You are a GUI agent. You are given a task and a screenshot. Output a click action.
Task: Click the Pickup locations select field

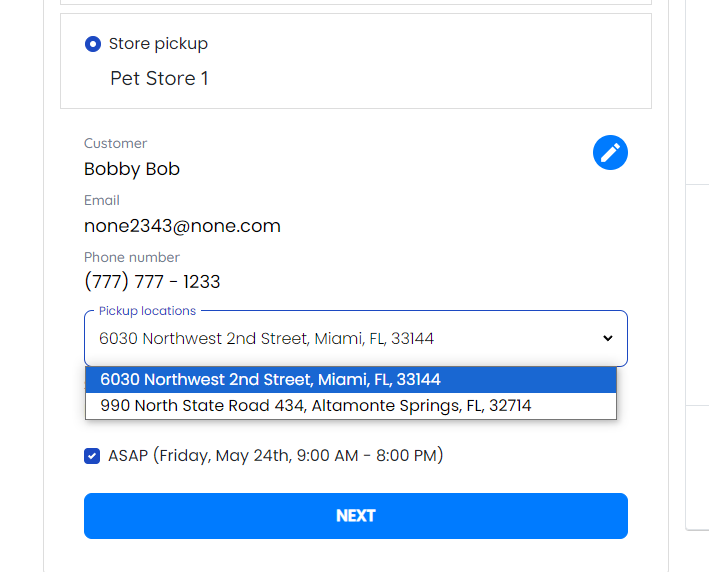(356, 338)
